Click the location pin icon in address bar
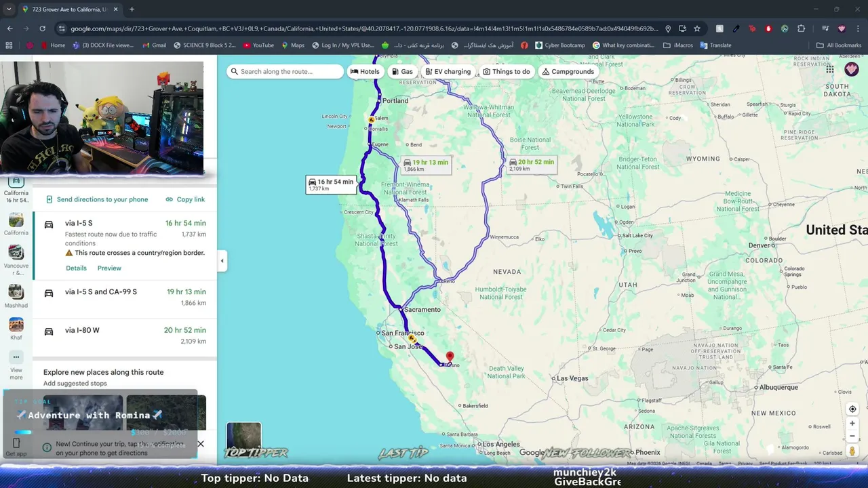The width and height of the screenshot is (868, 488). [668, 28]
